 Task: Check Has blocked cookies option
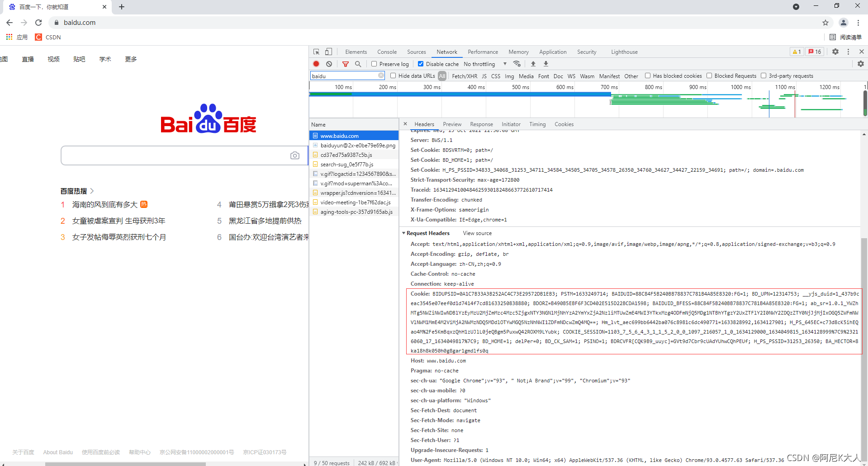coord(648,76)
